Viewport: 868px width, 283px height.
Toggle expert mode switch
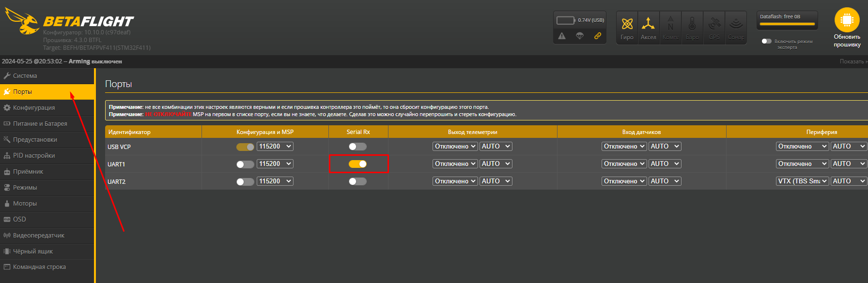click(766, 41)
